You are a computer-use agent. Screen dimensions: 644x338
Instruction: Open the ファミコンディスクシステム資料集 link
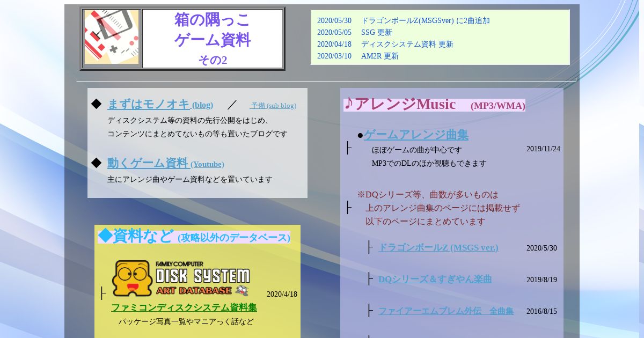pyautogui.click(x=184, y=307)
